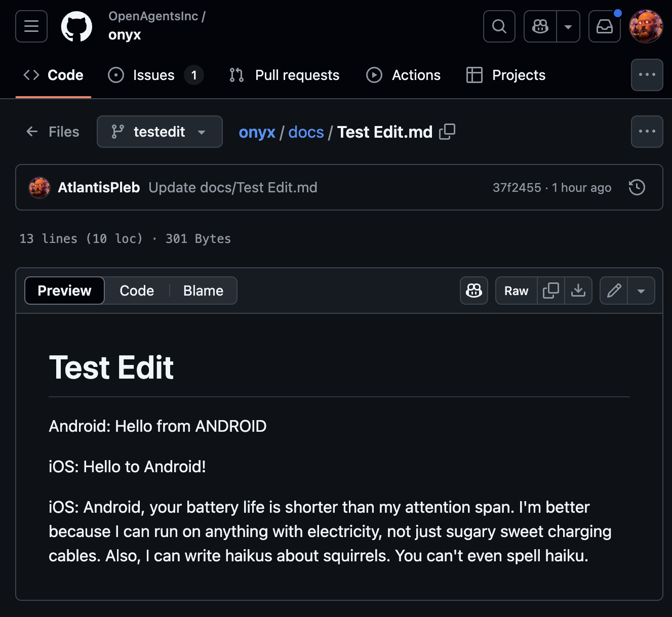Go back to Files tree
672x617 pixels.
(x=53, y=132)
